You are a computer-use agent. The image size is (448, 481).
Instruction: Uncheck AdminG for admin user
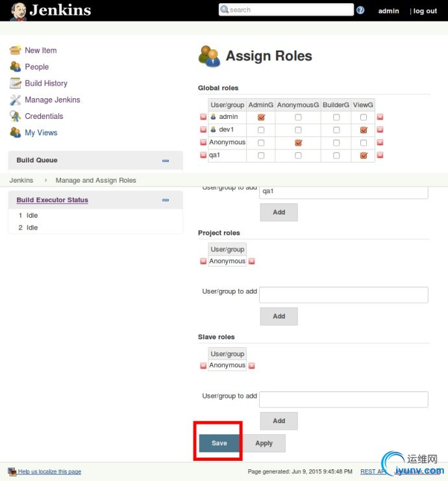261,117
